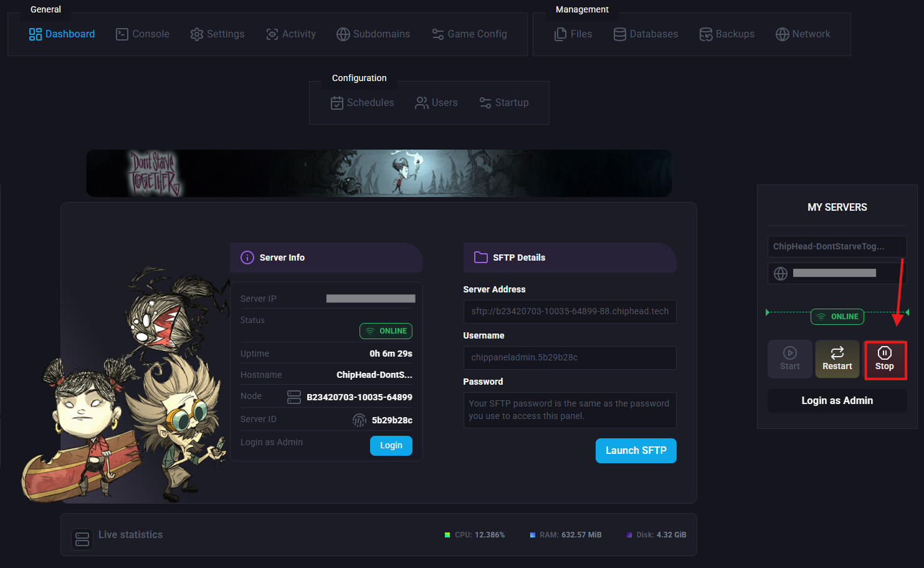Click the uptime value 0h 6m 29s
The width and height of the screenshot is (924, 568).
pos(391,354)
